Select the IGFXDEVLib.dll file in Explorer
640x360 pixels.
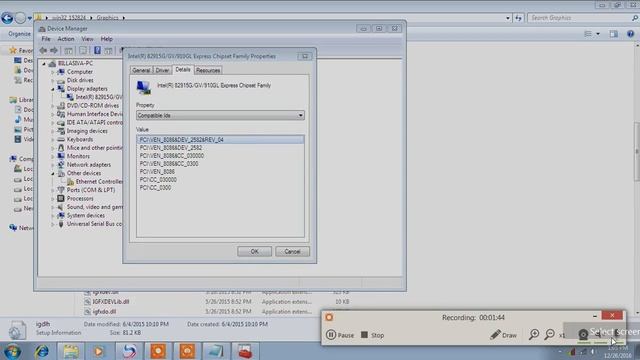(x=111, y=302)
